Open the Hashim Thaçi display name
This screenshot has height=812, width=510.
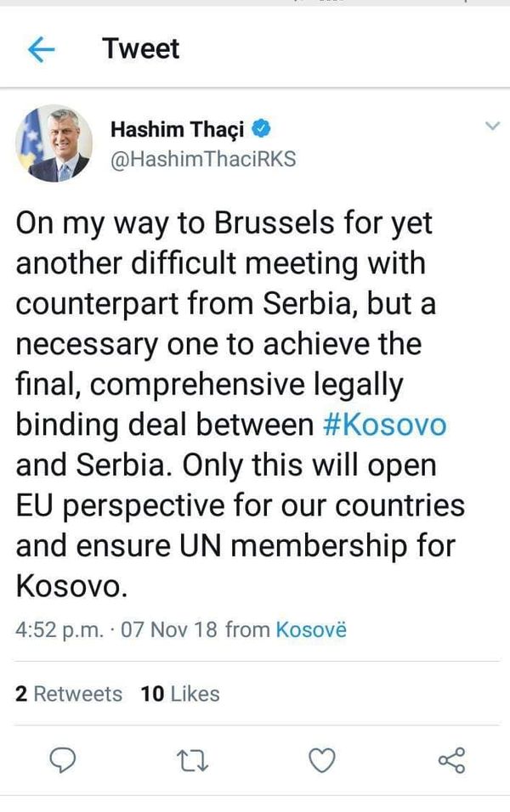pos(178,129)
